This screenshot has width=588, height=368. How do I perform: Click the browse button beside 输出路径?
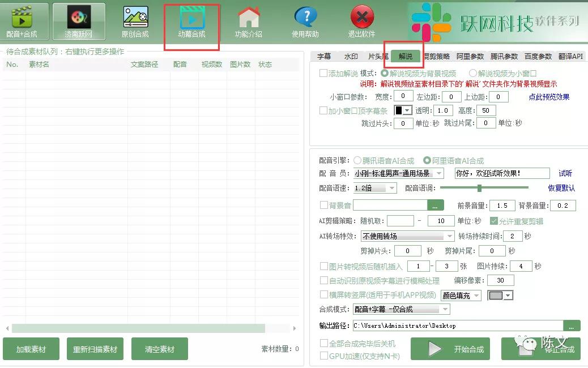(572, 326)
